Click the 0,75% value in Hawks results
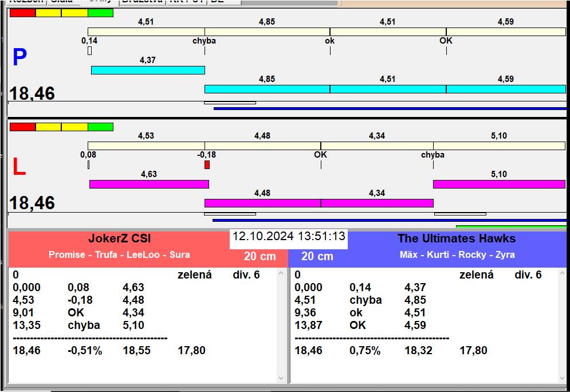Screen dimensions: 570x392 click(x=365, y=351)
